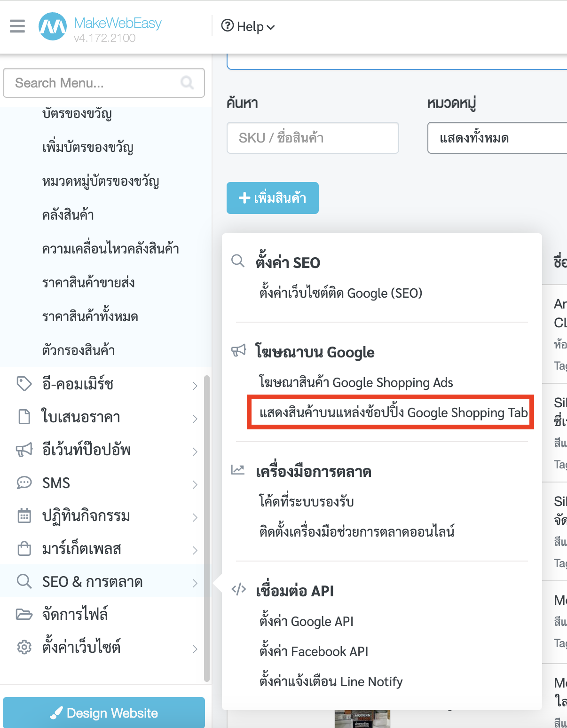The height and width of the screenshot is (728, 567).
Task: Click the search icon next to ตั้งค่า SEO
Action: 238,261
